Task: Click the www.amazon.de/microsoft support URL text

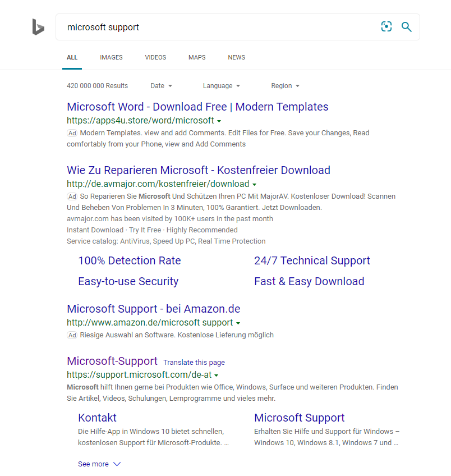Action: tap(150, 322)
